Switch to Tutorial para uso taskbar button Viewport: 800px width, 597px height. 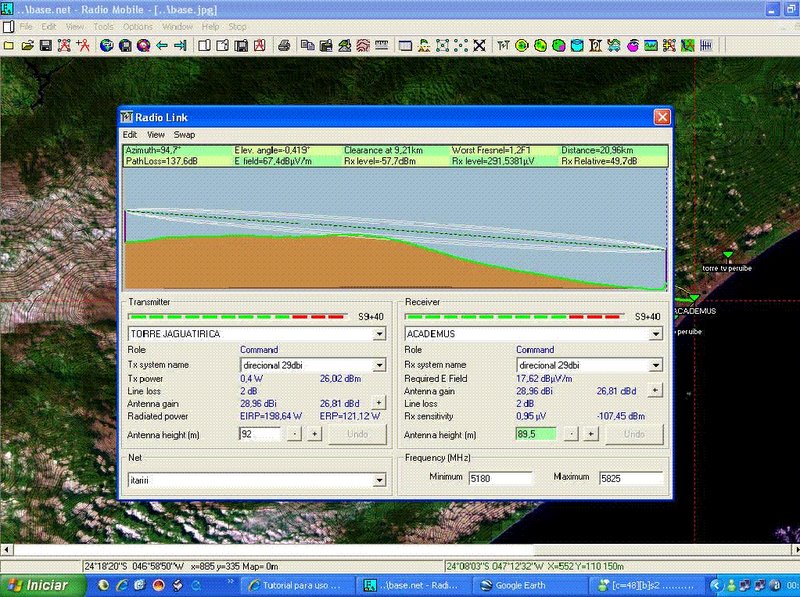pos(295,585)
